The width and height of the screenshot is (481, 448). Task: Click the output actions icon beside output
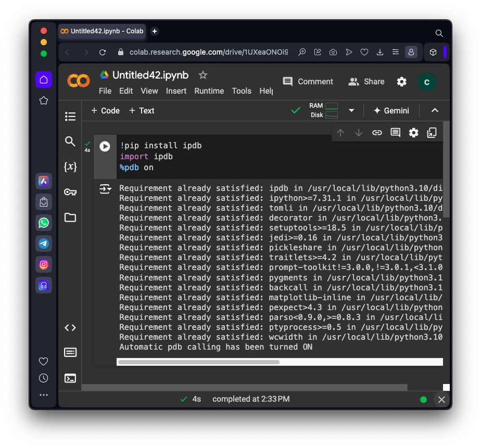[x=106, y=189]
